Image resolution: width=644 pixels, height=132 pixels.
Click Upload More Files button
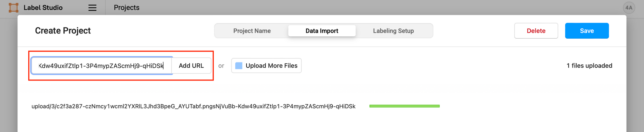(x=266, y=66)
